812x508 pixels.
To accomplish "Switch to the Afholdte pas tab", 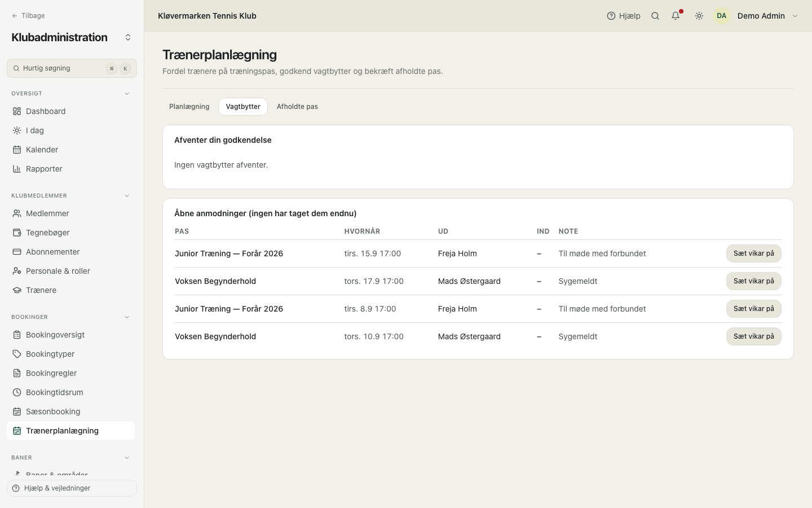I will (297, 107).
